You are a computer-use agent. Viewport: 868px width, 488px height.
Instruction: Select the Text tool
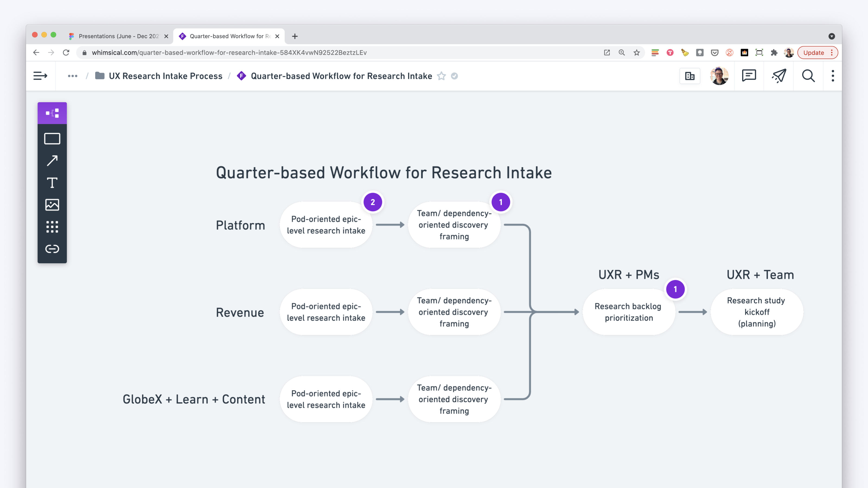tap(52, 183)
